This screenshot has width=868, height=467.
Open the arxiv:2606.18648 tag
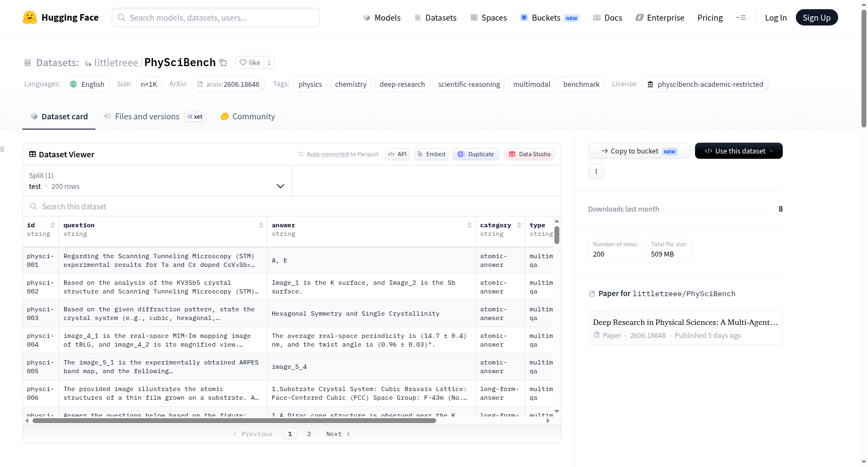tap(228, 84)
